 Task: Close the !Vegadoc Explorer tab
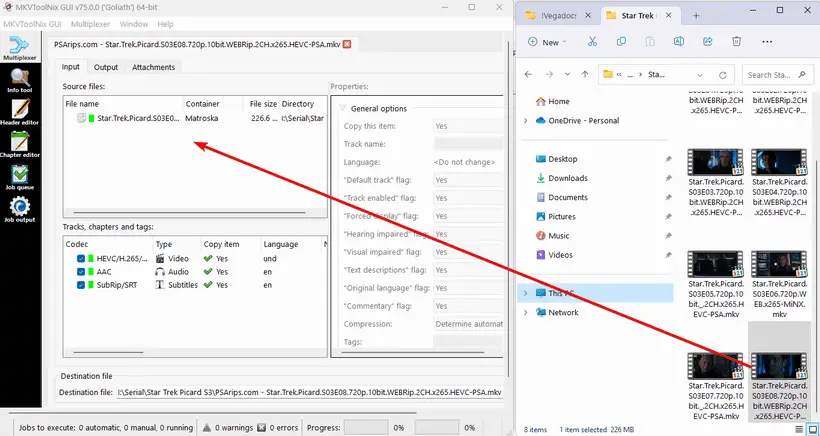588,16
